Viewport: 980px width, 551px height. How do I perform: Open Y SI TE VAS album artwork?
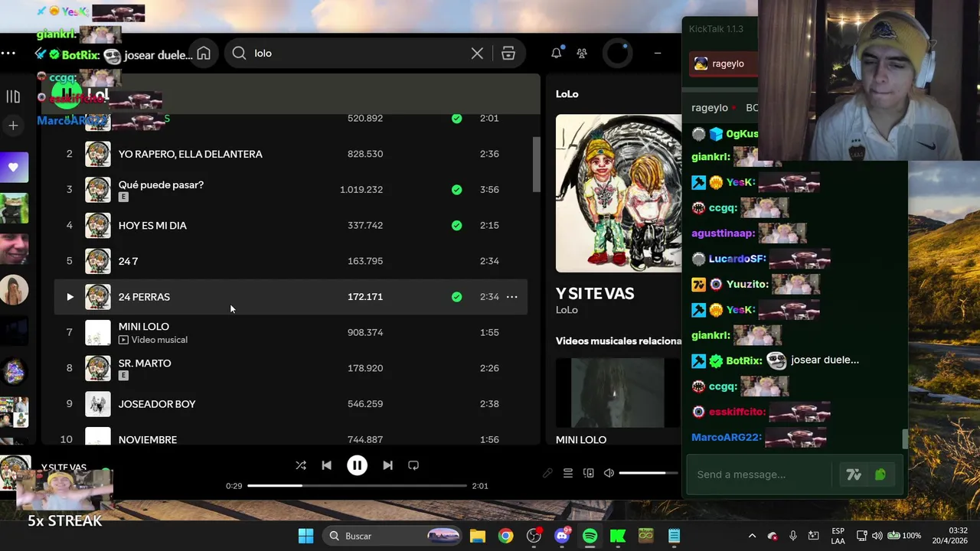619,194
